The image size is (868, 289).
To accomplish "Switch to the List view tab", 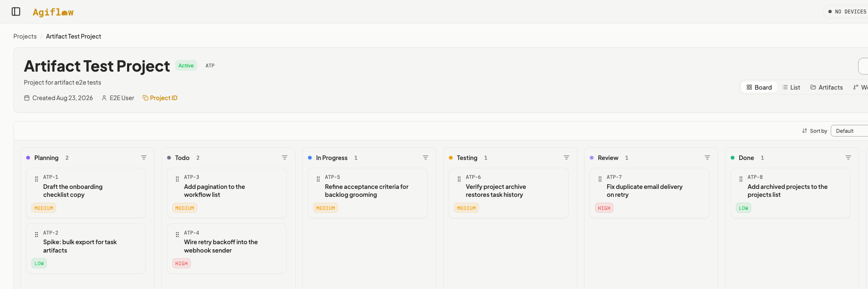I will coord(791,87).
